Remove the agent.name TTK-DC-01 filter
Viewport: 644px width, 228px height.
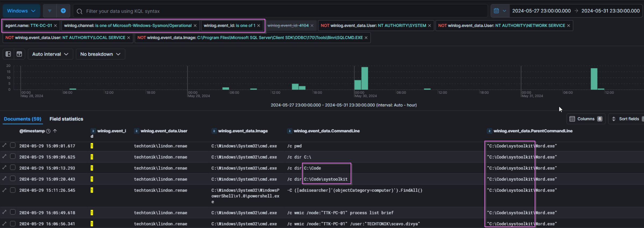(55, 26)
